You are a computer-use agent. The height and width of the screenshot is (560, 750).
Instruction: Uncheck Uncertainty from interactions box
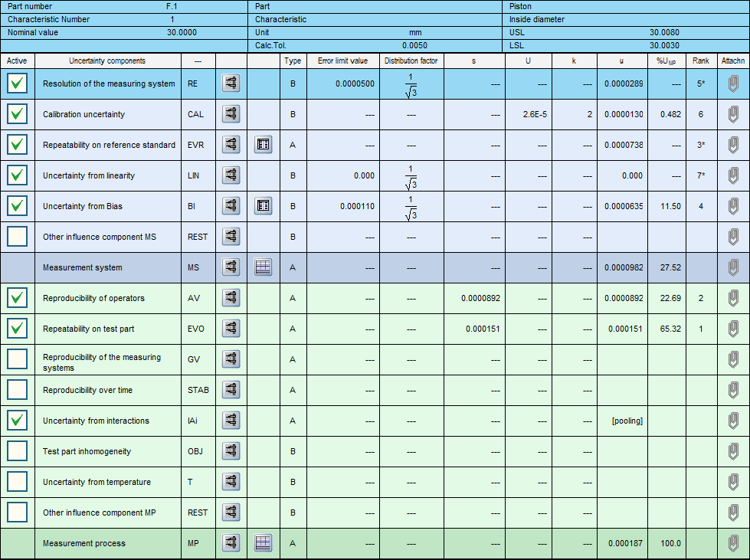point(17,420)
